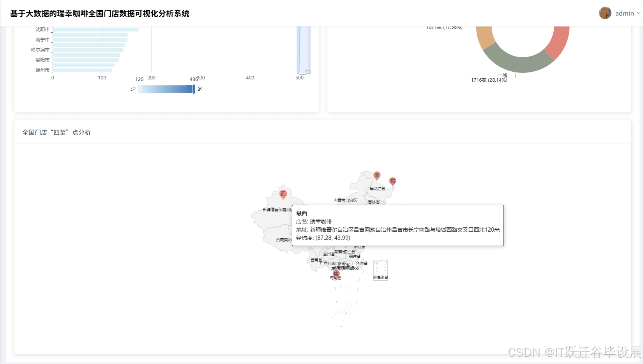This screenshot has height=364, width=643.
Task: Click the 南海诸岛 inset map
Action: 380,270
